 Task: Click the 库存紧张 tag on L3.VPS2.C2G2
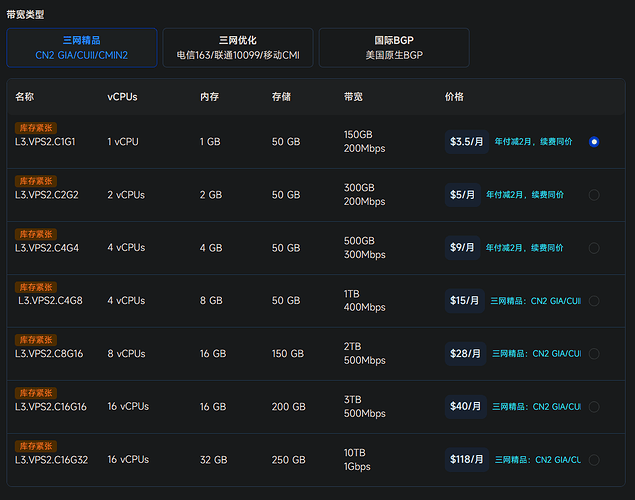coord(36,181)
